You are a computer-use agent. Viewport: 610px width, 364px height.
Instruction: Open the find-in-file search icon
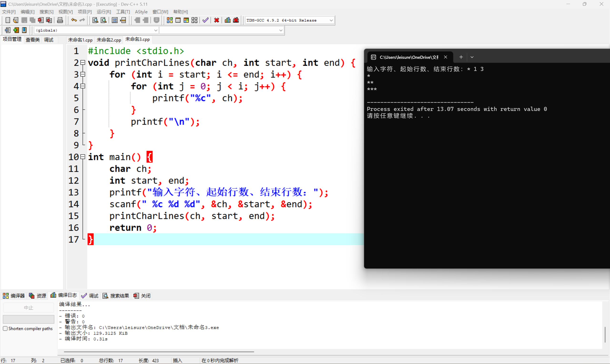95,20
